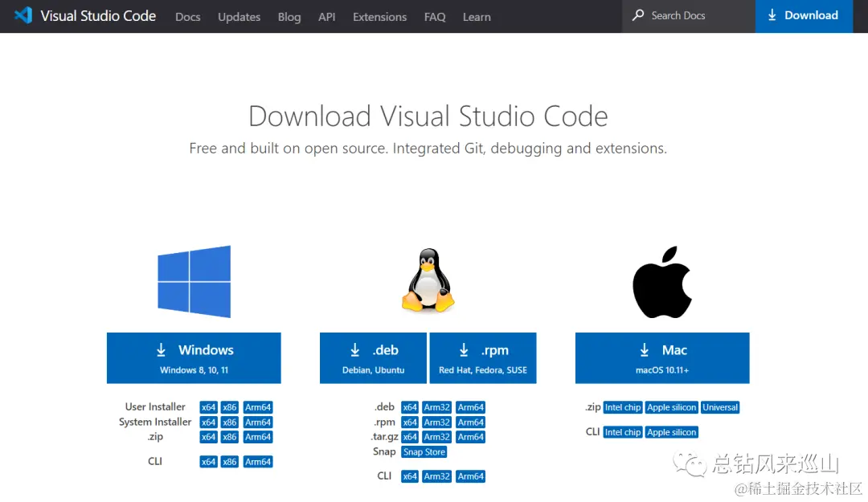
Task: Click the 'Free and built on open source' tagline
Action: tap(428, 149)
